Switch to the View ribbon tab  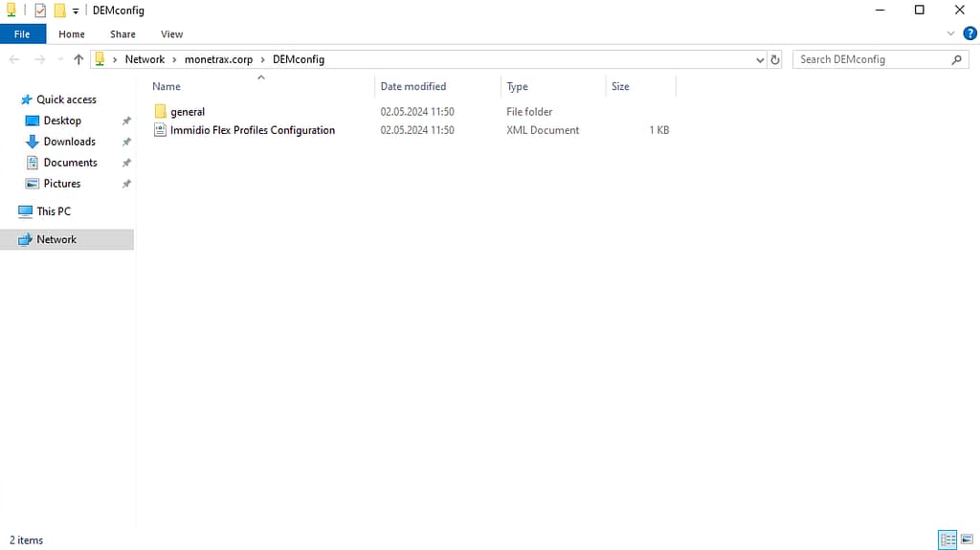[x=171, y=34]
